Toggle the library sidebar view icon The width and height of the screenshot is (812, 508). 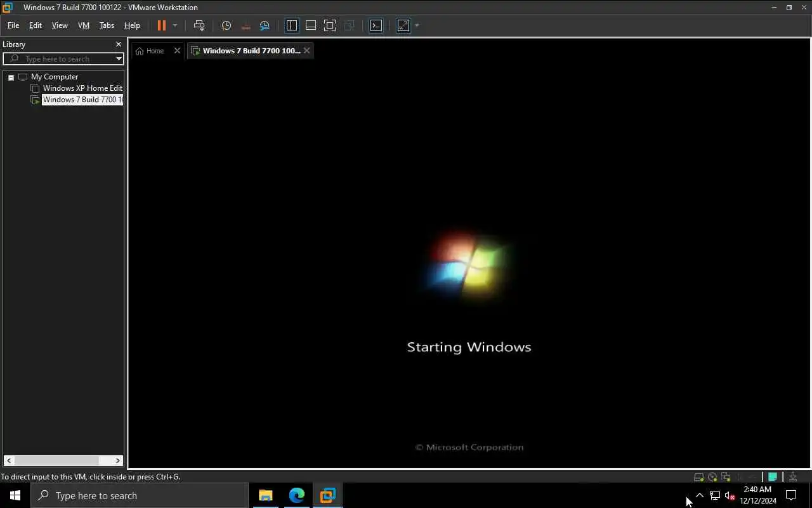coord(292,25)
